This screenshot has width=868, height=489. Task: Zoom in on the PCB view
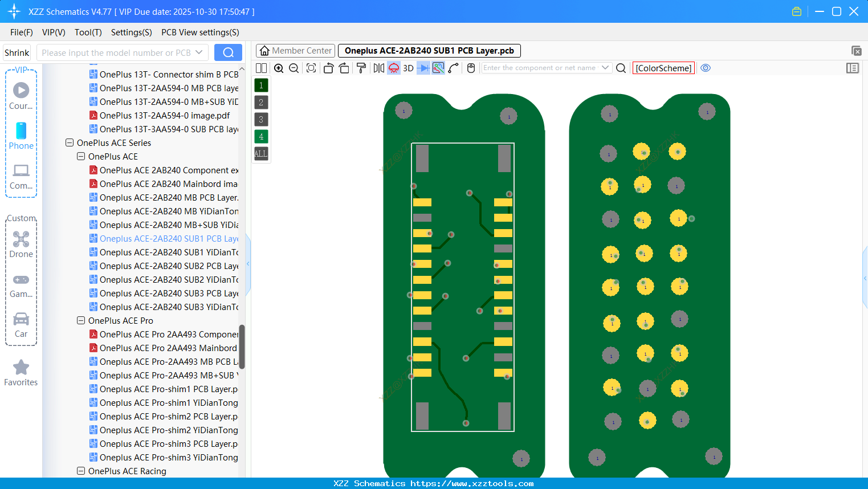click(279, 68)
